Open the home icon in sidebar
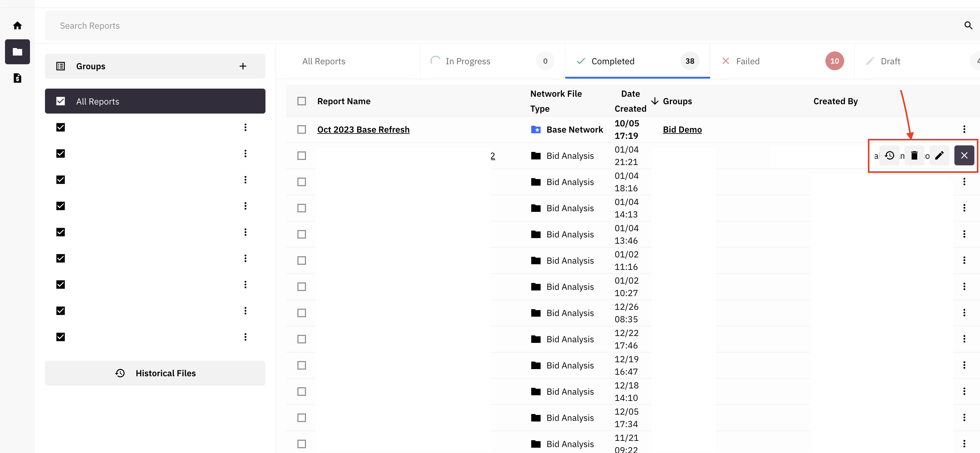 point(17,26)
